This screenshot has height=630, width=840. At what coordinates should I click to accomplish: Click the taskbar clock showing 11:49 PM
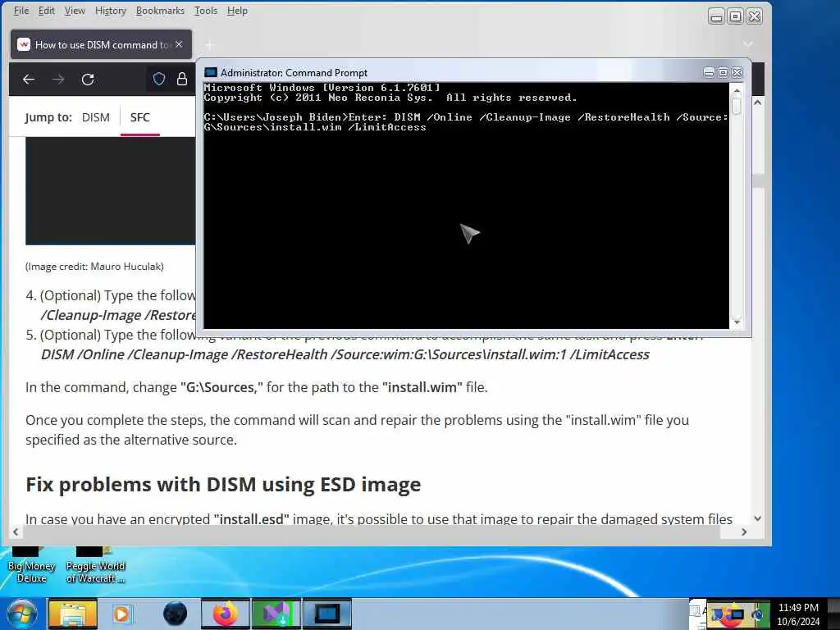pyautogui.click(x=798, y=614)
